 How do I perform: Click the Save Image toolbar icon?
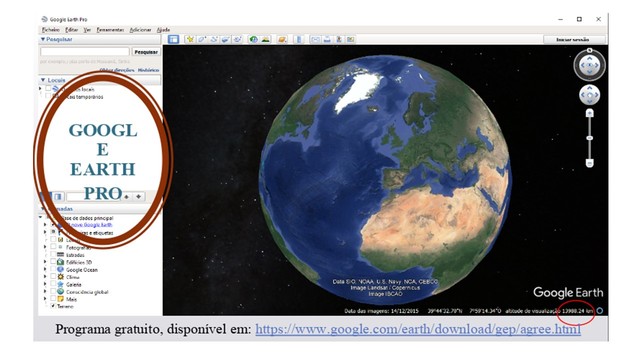pos(339,39)
